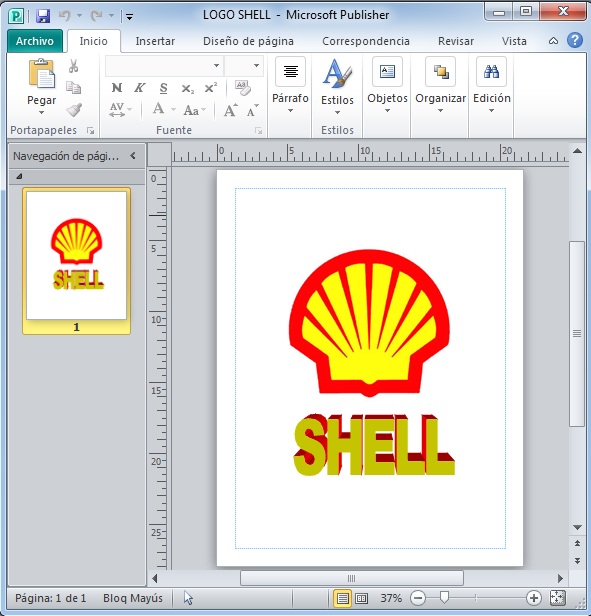Collapse the Navegación de páginas pane
The image size is (591, 616).
click(133, 156)
